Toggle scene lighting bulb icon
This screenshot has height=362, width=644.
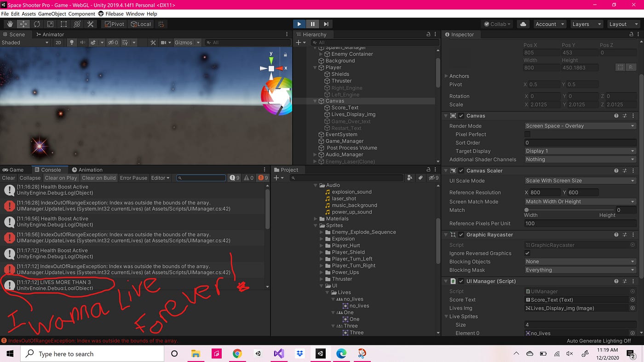(x=71, y=42)
